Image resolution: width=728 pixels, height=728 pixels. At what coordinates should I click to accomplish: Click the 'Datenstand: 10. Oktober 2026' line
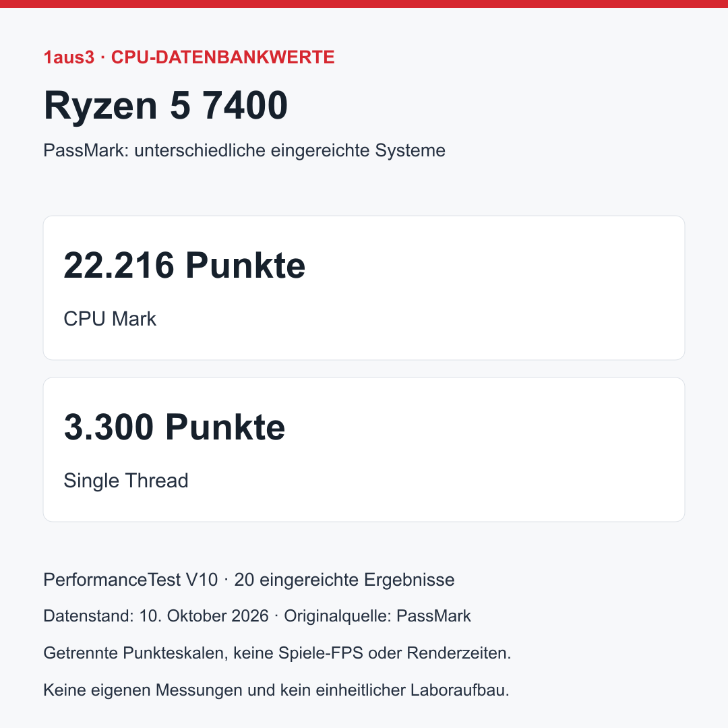pos(257,616)
